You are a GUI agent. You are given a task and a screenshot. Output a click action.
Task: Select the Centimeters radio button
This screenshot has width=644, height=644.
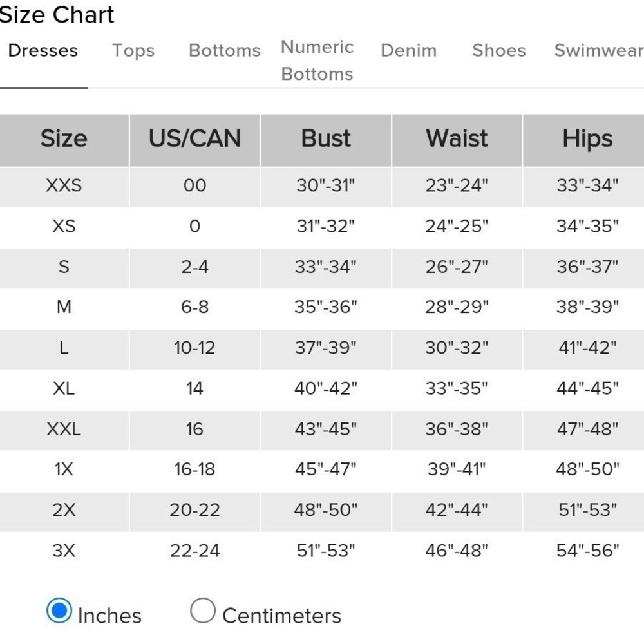[x=202, y=611]
